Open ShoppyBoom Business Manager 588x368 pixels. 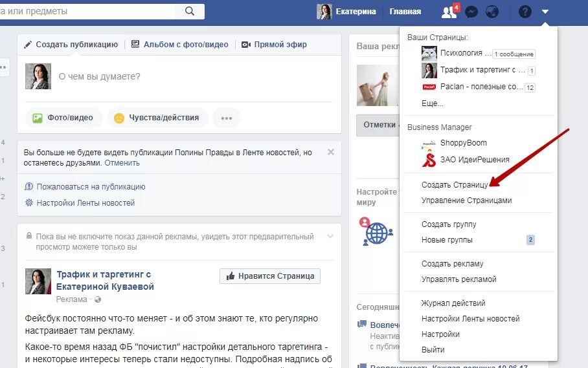tap(464, 143)
